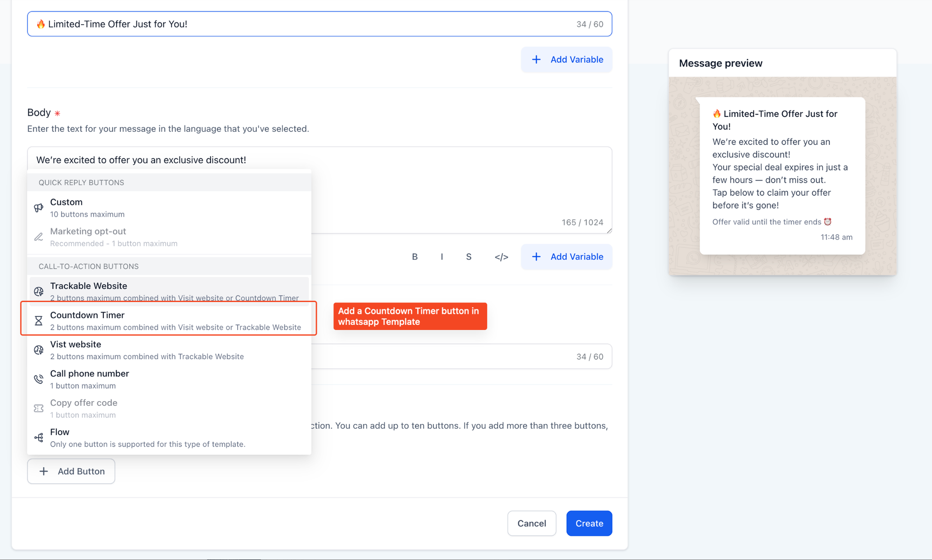This screenshot has width=932, height=560.
Task: Open the Add Button dropdown
Action: point(71,471)
